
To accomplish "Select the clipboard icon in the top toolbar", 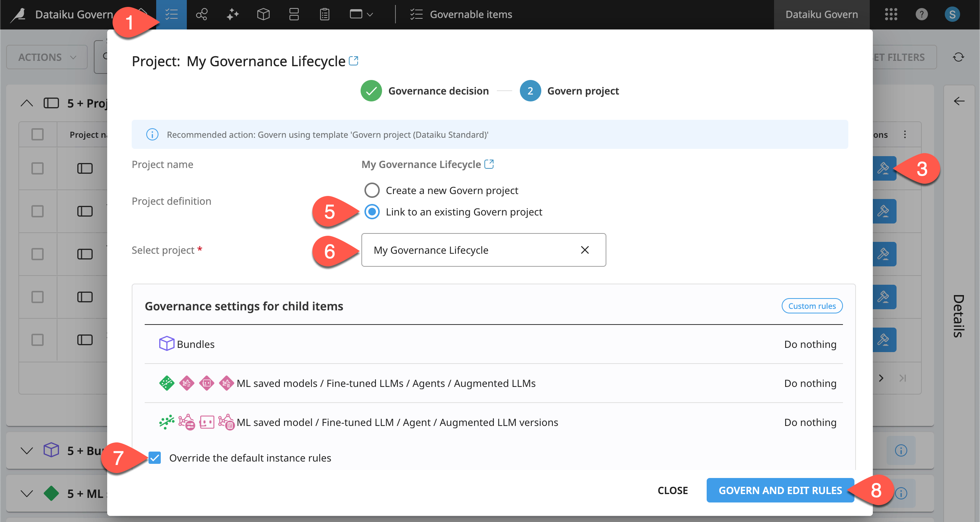I will click(x=324, y=14).
